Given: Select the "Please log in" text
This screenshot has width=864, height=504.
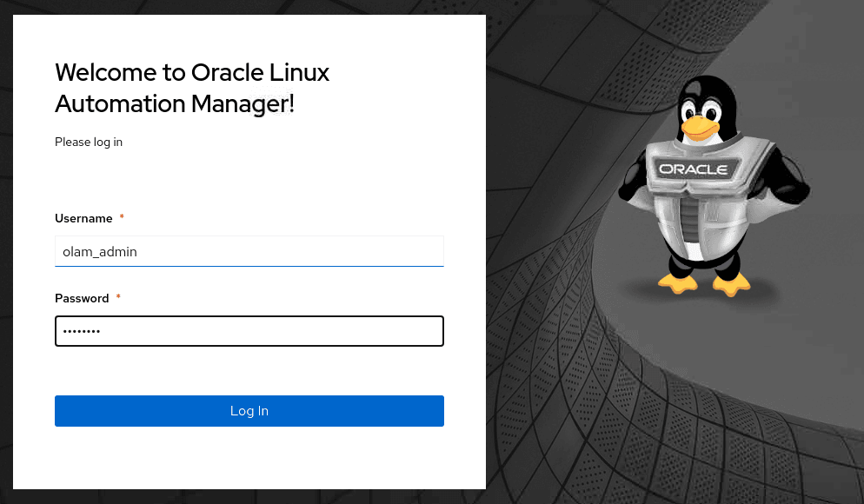Looking at the screenshot, I should point(89,143).
